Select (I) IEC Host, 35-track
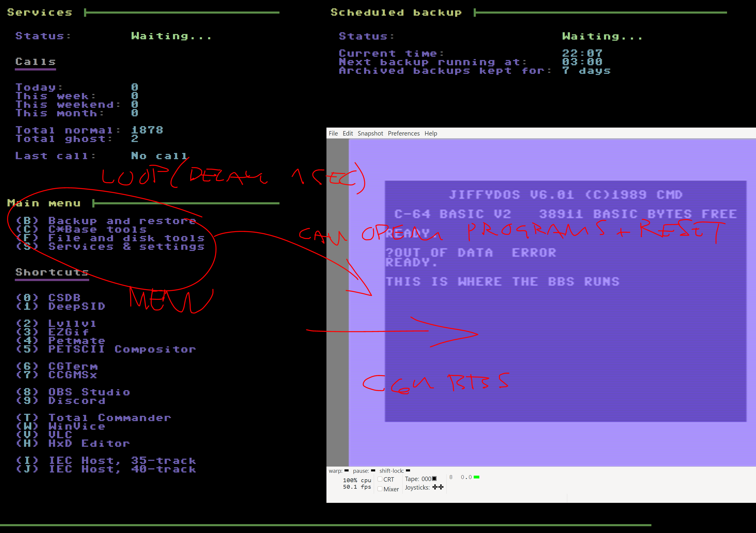The width and height of the screenshot is (756, 533). 106,461
